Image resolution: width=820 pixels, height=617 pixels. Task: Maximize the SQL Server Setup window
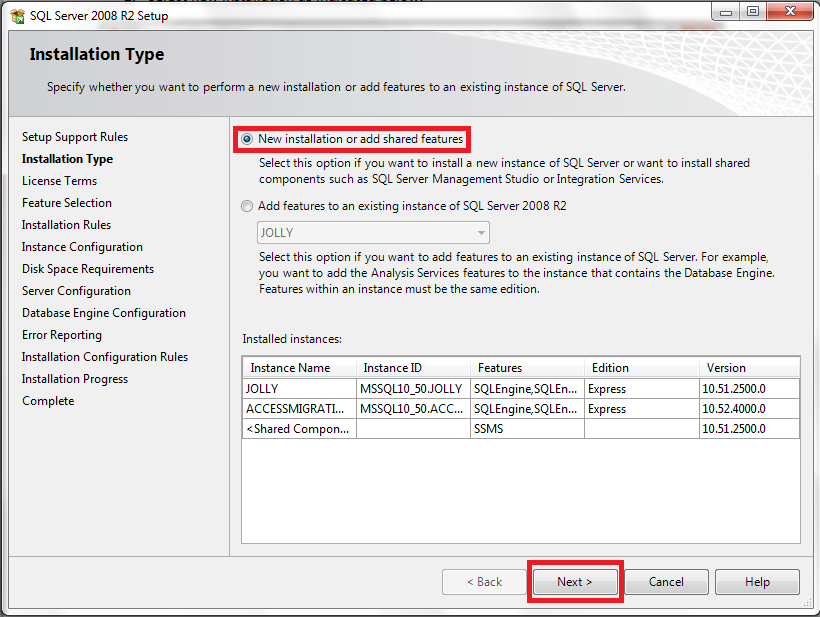pos(753,12)
